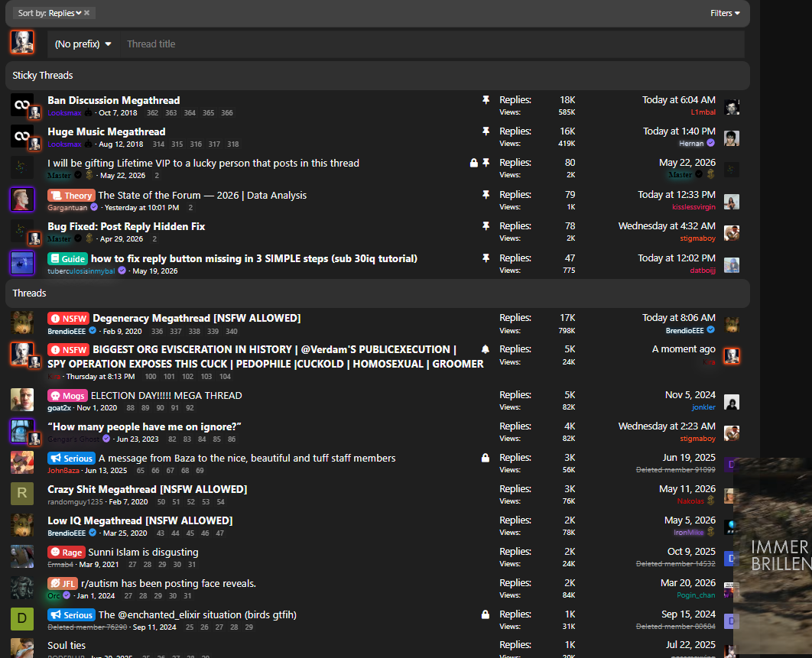This screenshot has height=658, width=812.
Task: Click author goat2x
Action: tap(59, 408)
